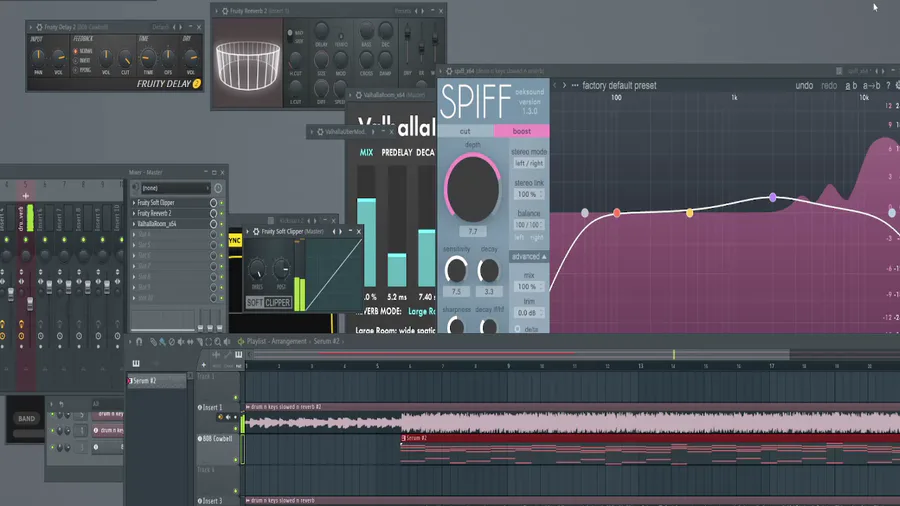The height and width of the screenshot is (506, 900).
Task: Click the SPIFF mix 100 % field
Action: pyautogui.click(x=529, y=286)
